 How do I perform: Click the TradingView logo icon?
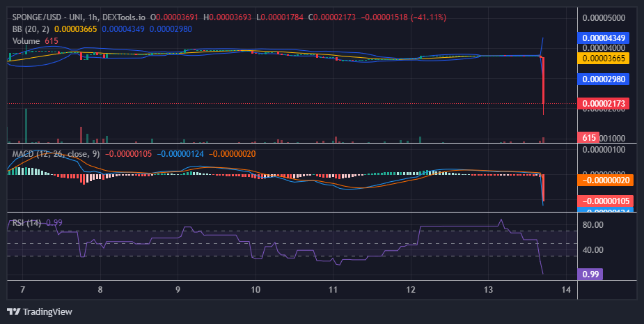(13, 311)
